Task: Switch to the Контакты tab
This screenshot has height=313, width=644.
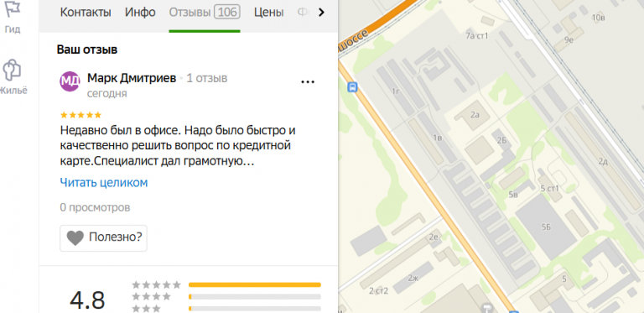Action: 86,13
